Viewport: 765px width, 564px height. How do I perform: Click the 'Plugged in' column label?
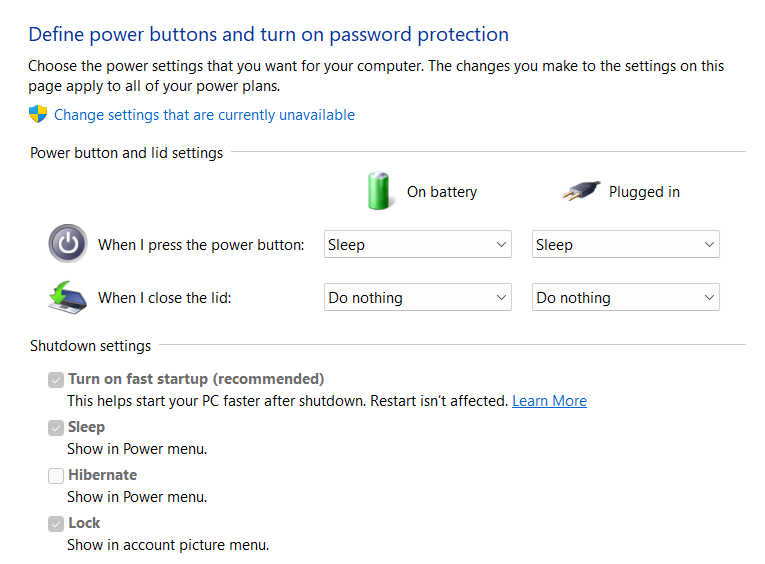[x=644, y=192]
